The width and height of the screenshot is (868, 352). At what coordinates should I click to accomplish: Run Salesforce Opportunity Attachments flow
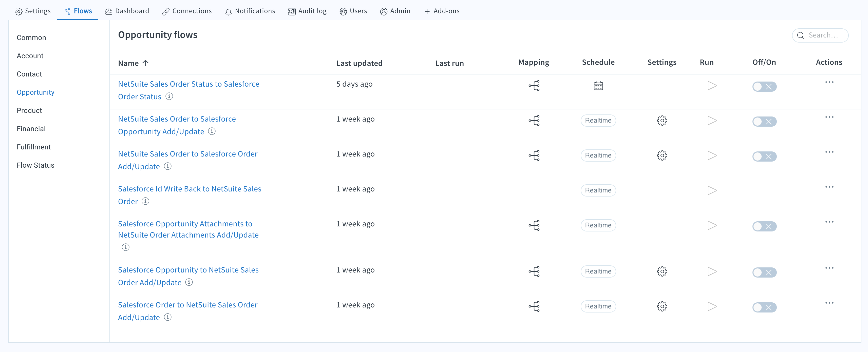(712, 225)
